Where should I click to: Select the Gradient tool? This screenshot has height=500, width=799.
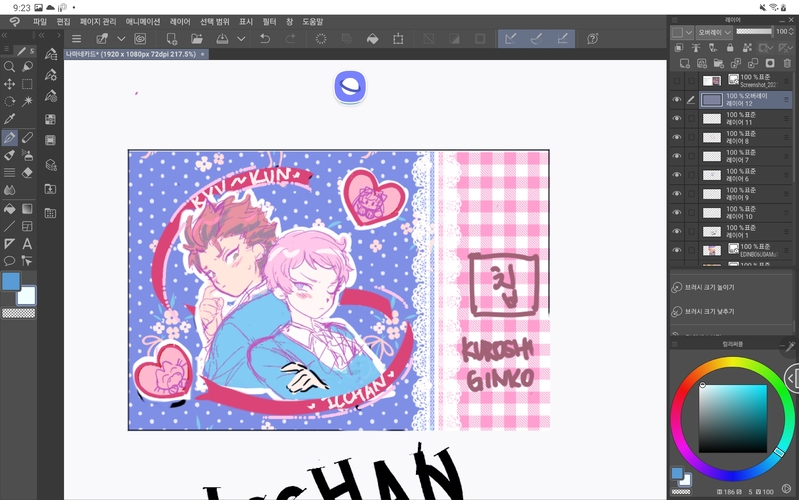pyautogui.click(x=27, y=209)
